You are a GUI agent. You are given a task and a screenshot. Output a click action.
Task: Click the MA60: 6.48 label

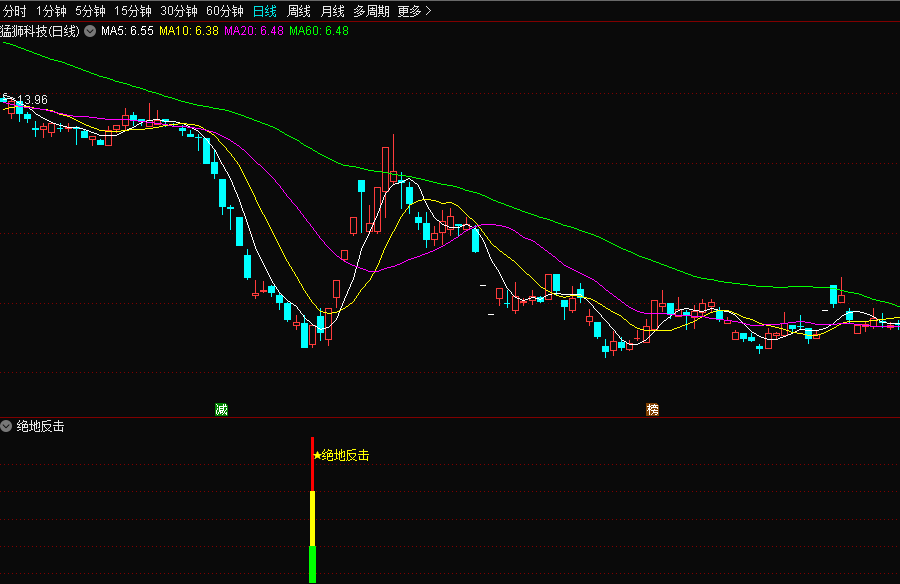(319, 31)
